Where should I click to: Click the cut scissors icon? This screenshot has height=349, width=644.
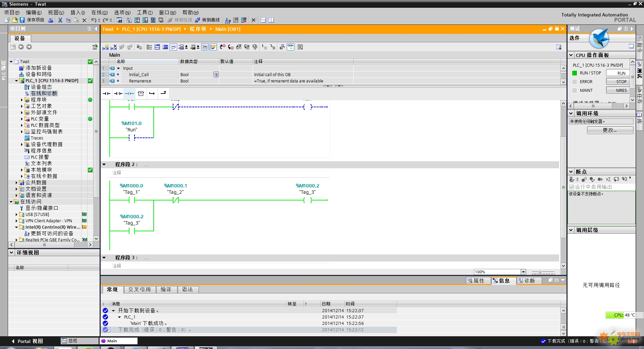60,20
